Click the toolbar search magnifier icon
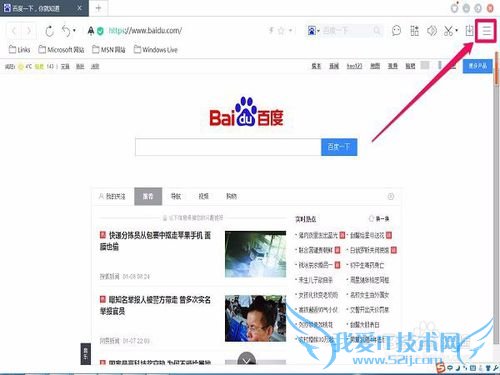500x375 pixels. click(377, 31)
